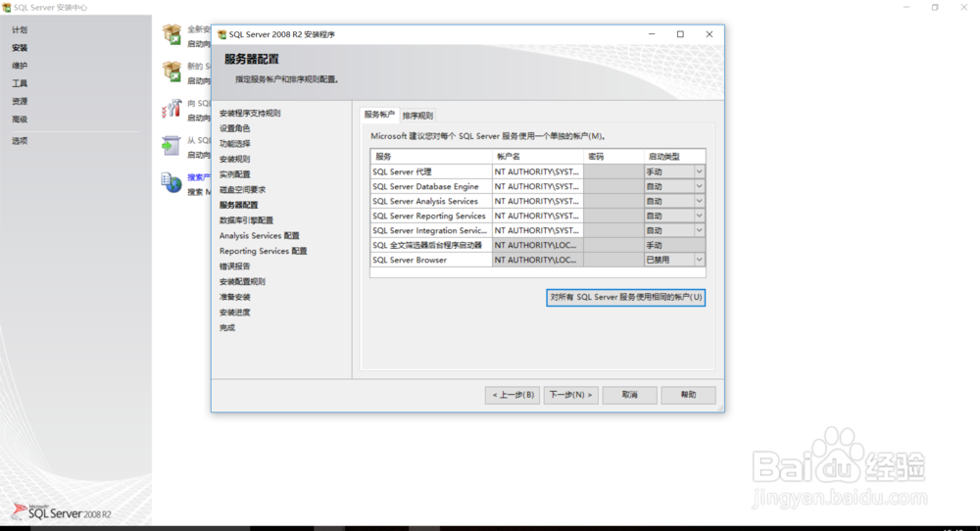Select 工具 in Installation Center sidebar
The image size is (980, 531).
(20, 83)
